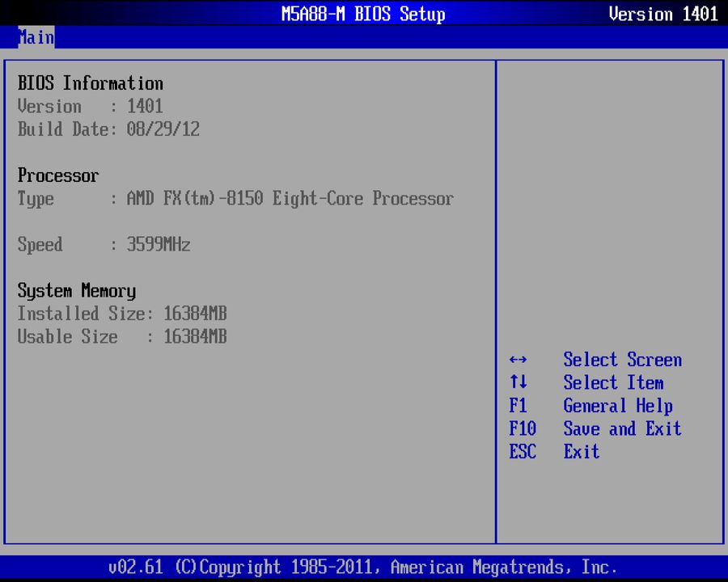This screenshot has height=582, width=728.
Task: Click the ESC key hint
Action: [x=523, y=451]
